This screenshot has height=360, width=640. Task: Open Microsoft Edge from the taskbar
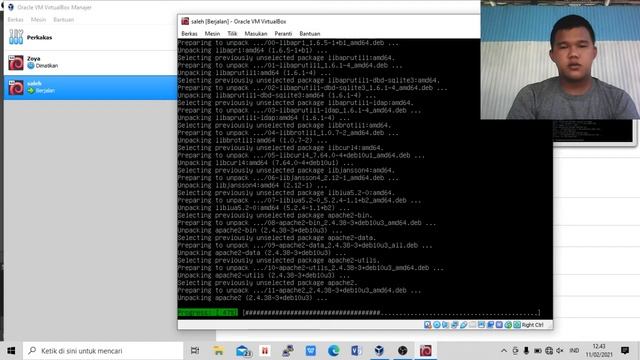[333, 351]
